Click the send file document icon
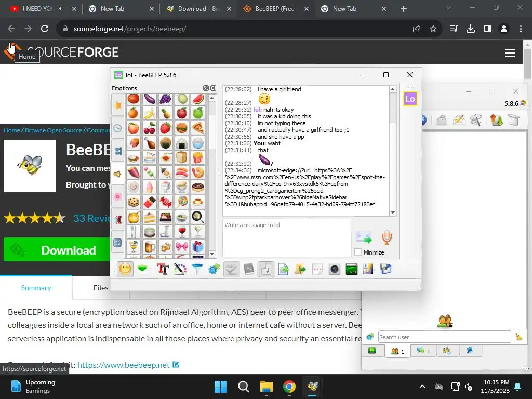Screen dimensions: 532x399 point(283,270)
